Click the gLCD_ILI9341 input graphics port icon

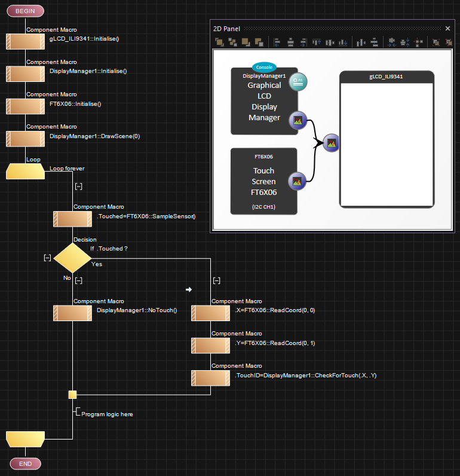pyautogui.click(x=332, y=142)
